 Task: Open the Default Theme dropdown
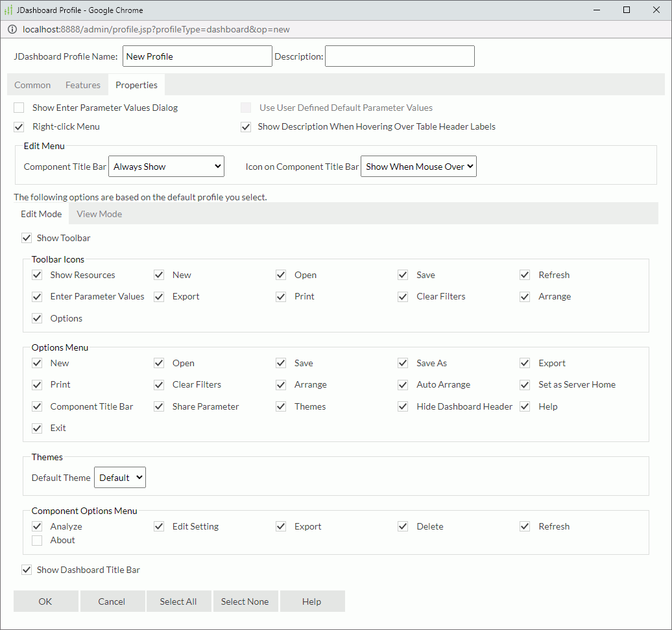tap(119, 477)
